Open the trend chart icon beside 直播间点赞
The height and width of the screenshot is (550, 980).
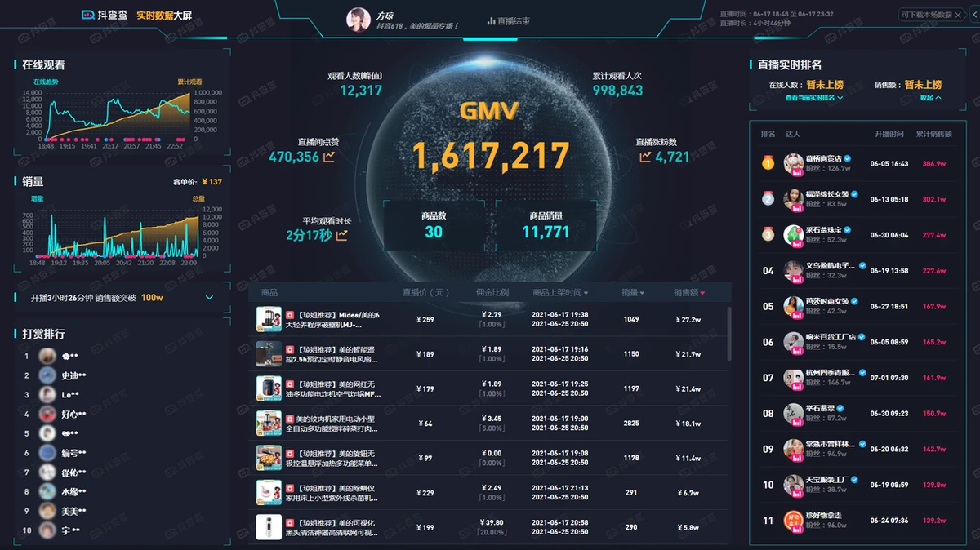click(x=330, y=157)
